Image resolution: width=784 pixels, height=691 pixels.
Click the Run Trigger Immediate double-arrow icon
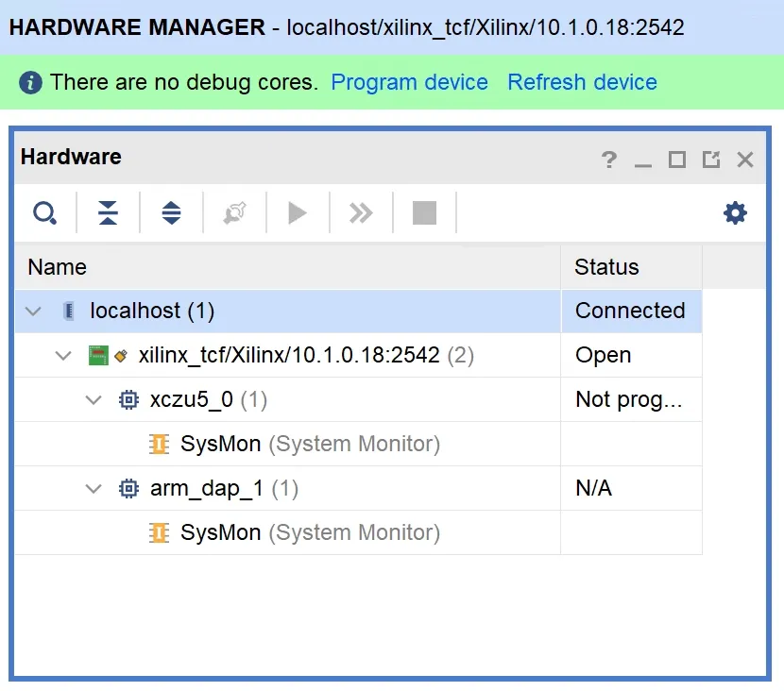click(361, 213)
